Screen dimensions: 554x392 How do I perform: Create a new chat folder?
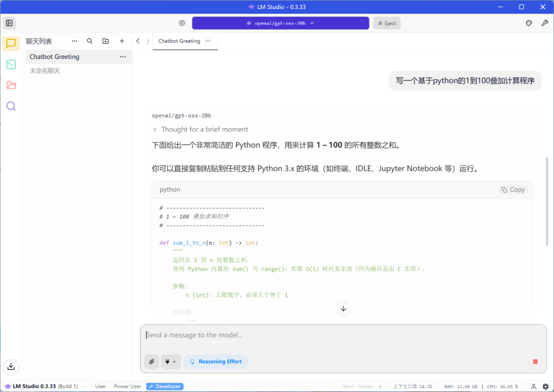pyautogui.click(x=106, y=41)
